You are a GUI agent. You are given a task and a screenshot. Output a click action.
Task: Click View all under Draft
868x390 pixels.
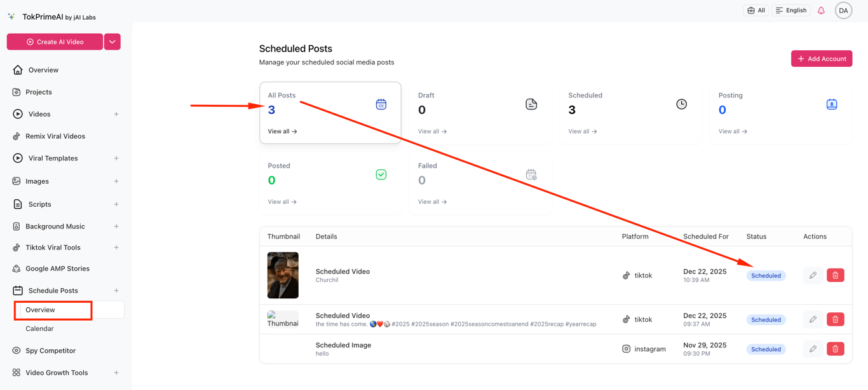point(432,132)
